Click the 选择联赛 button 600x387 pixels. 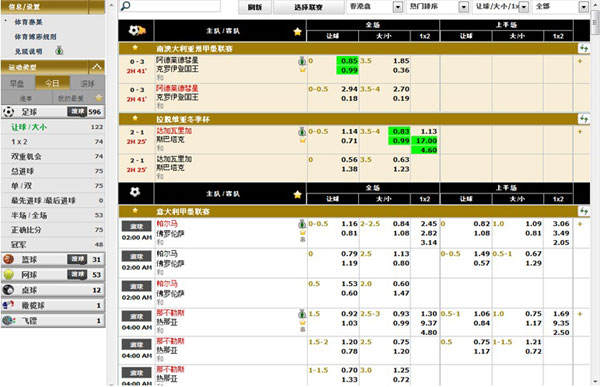[308, 7]
